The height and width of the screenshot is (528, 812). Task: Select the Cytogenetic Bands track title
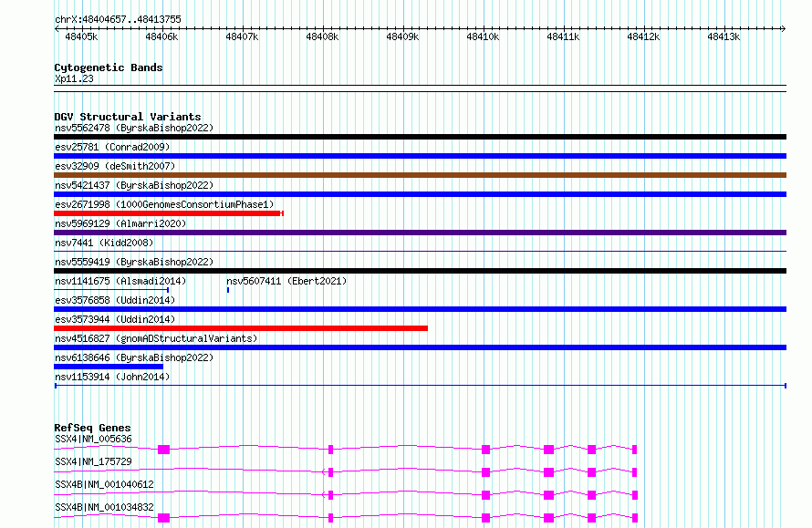109,67
